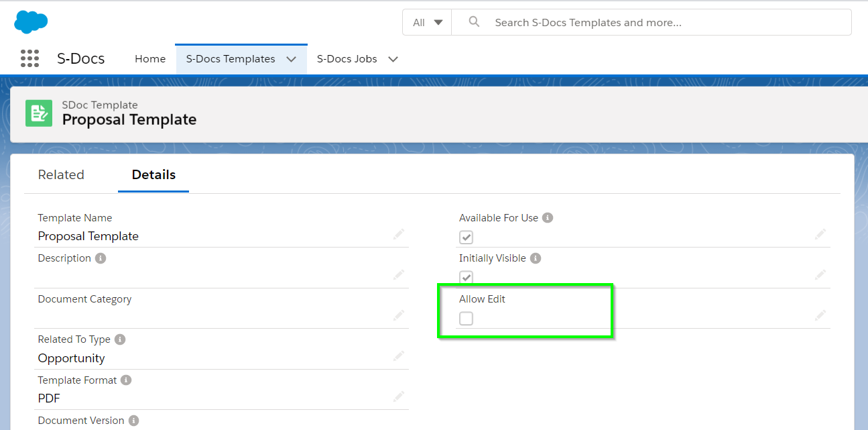This screenshot has width=868, height=430.
Task: Toggle the Initially Visible checkbox
Action: click(x=466, y=277)
